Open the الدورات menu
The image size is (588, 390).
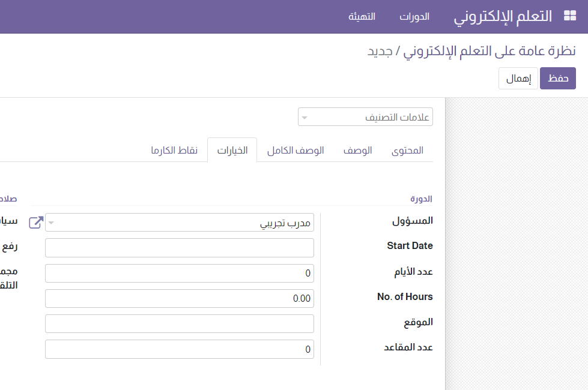click(414, 17)
